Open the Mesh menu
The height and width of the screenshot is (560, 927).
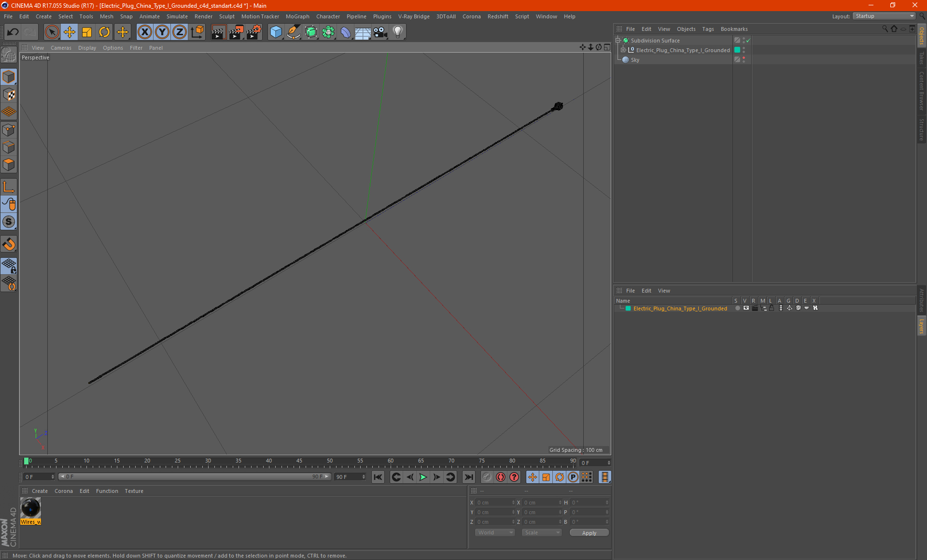click(106, 16)
